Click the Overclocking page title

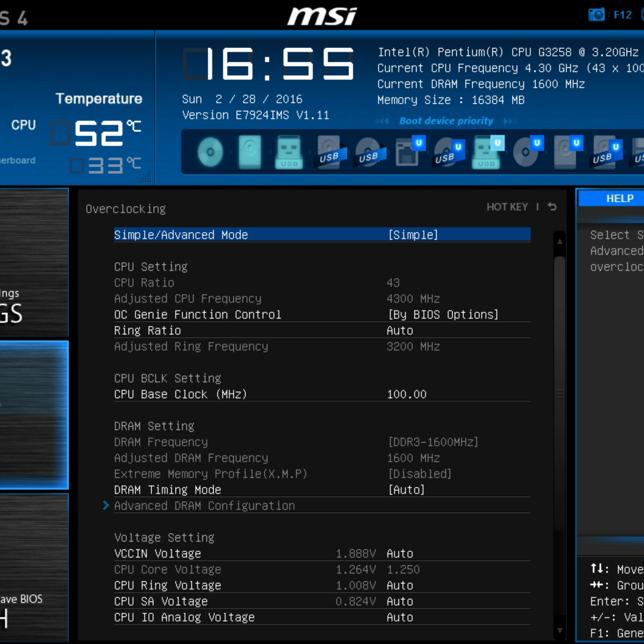coord(126,209)
